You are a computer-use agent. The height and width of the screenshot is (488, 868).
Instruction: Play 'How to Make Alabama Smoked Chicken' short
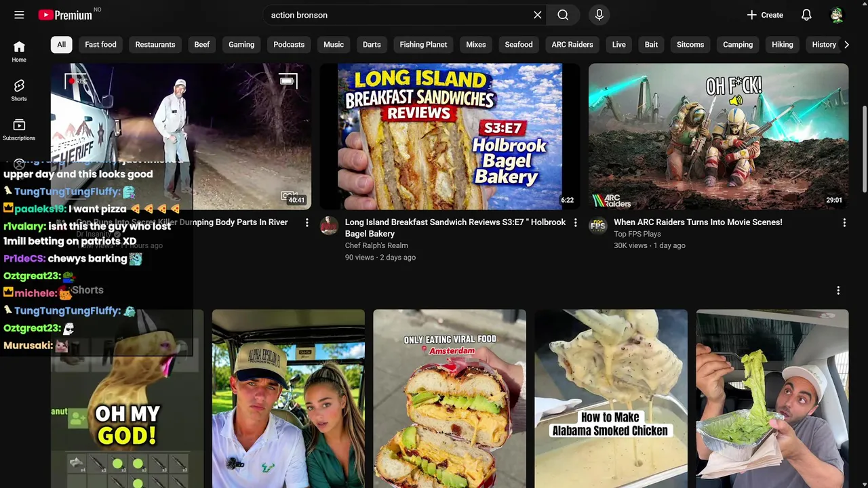pyautogui.click(x=611, y=399)
